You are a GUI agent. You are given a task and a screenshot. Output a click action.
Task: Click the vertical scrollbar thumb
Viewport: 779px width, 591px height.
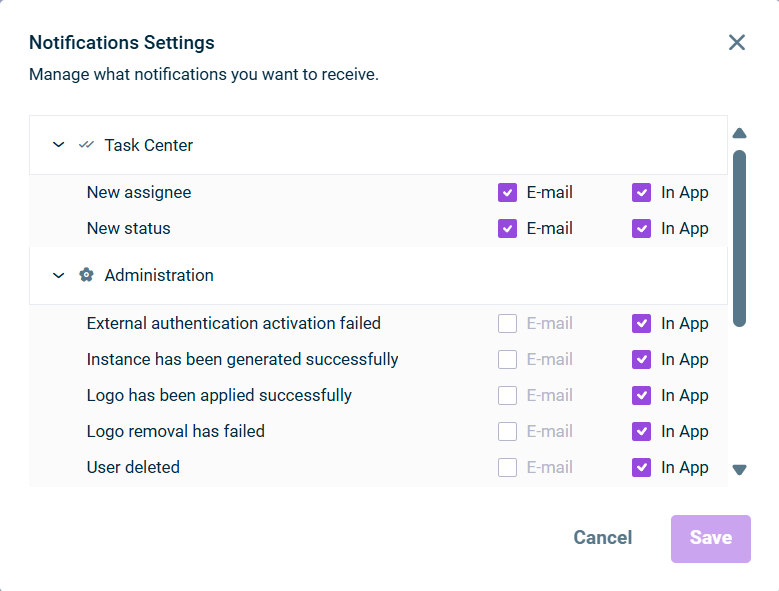[740, 238]
